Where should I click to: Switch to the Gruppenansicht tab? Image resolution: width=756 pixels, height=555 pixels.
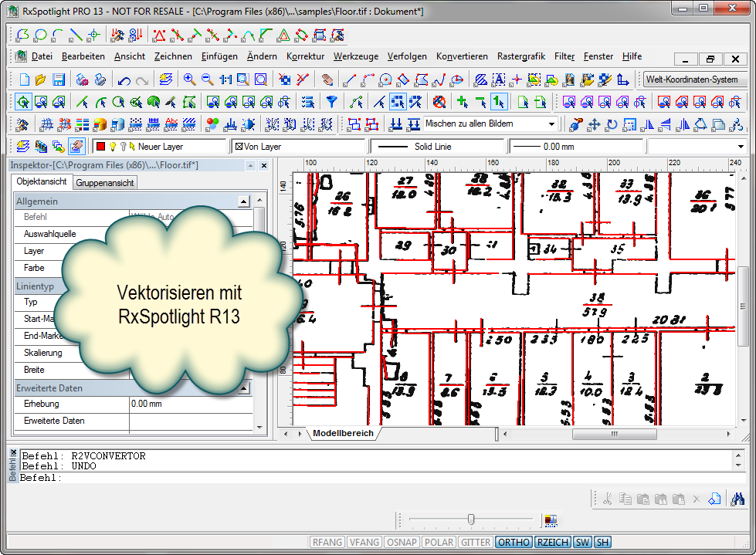click(x=107, y=182)
